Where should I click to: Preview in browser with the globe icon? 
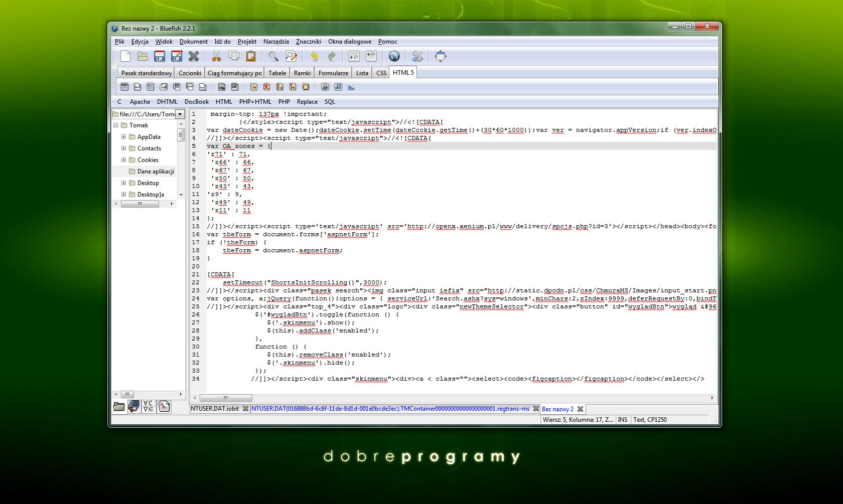[x=394, y=56]
